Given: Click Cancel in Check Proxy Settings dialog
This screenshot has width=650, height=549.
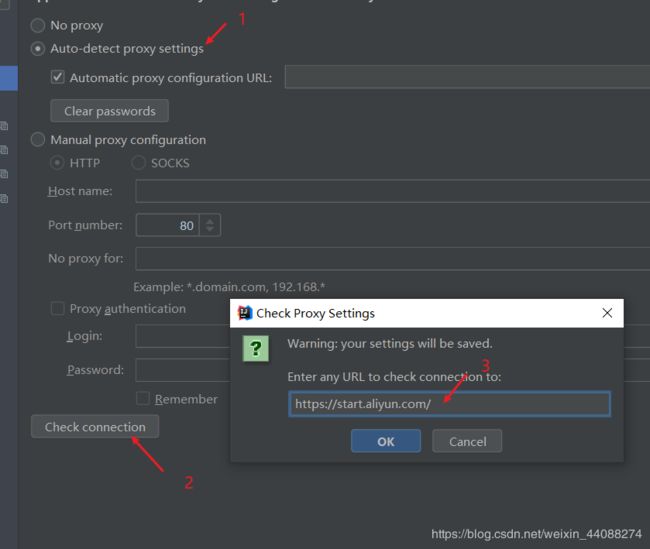Looking at the screenshot, I should (x=467, y=441).
